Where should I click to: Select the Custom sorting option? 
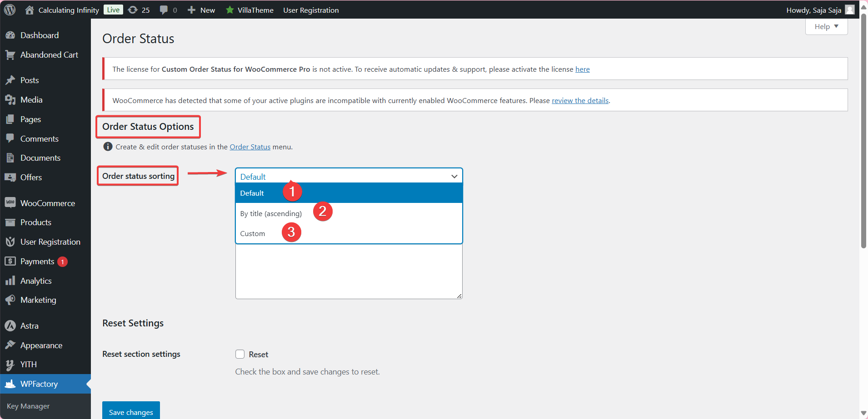pyautogui.click(x=253, y=233)
